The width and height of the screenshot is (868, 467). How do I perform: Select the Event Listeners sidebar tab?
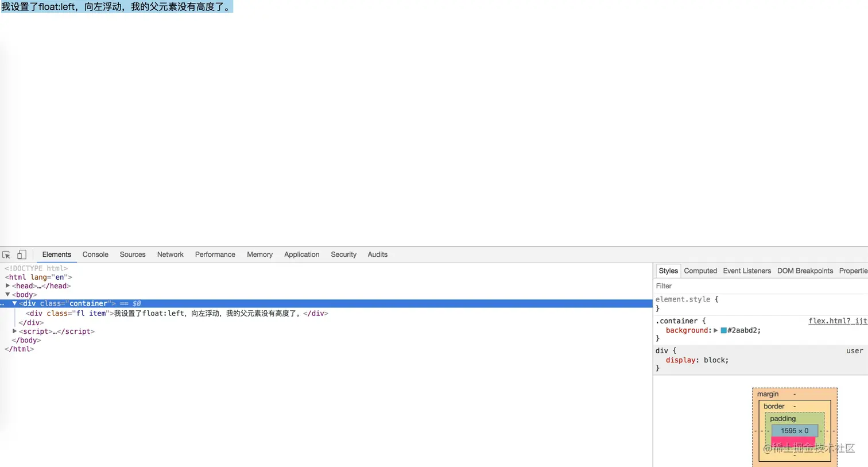coord(747,271)
